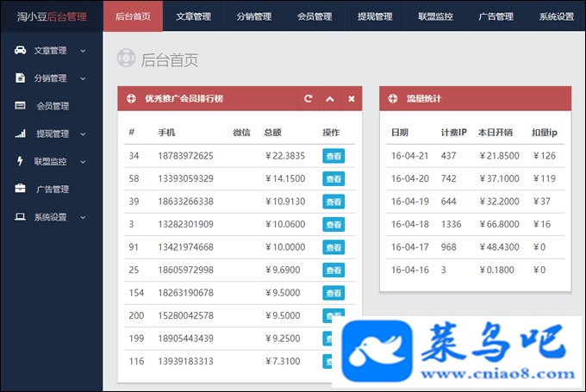The image size is (586, 392).
Task: Click the globe icon in 流量统计 header
Action: [393, 99]
